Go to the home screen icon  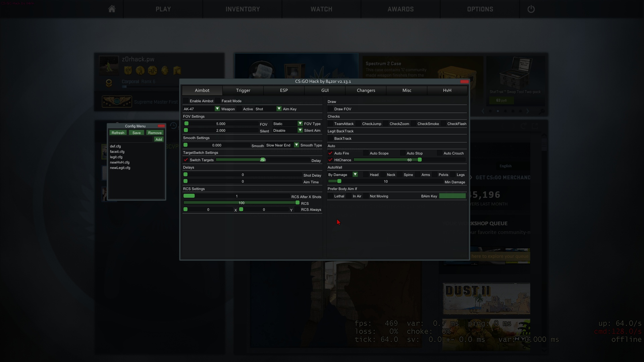point(112,9)
